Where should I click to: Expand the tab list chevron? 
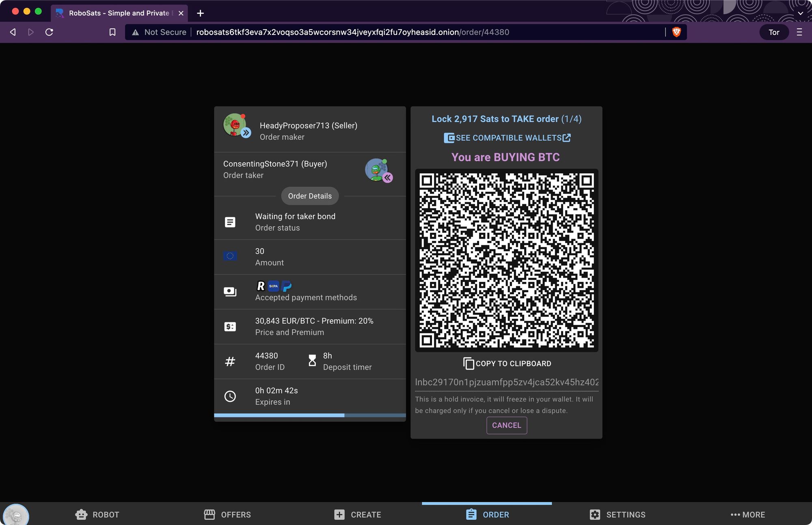click(800, 13)
